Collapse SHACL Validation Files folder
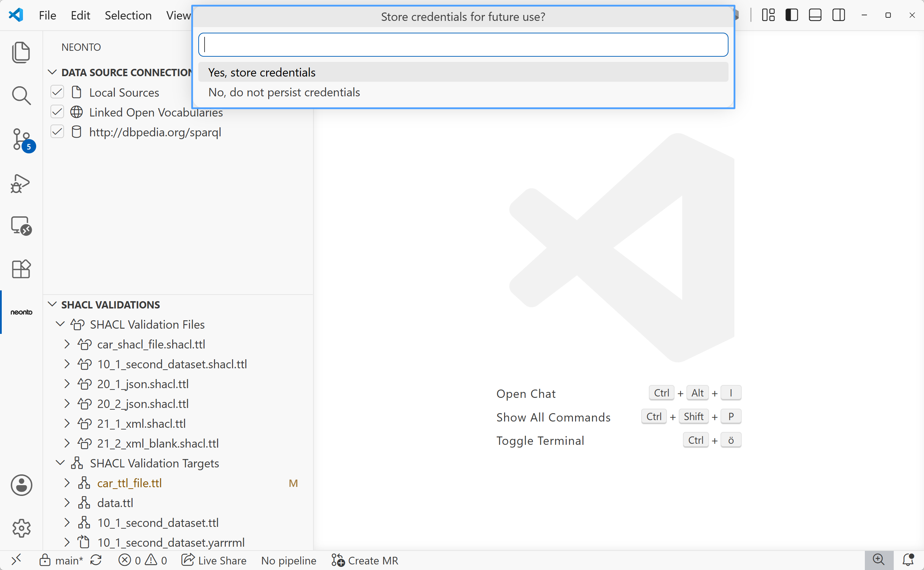Viewport: 924px width, 570px height. coord(60,324)
